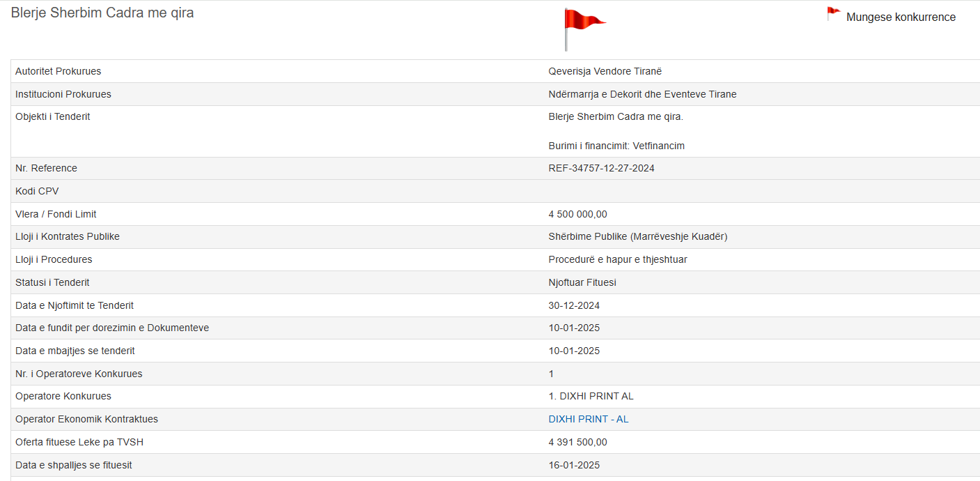Select the 'Procedurë e hapur e thjeshtuar' value

point(618,259)
